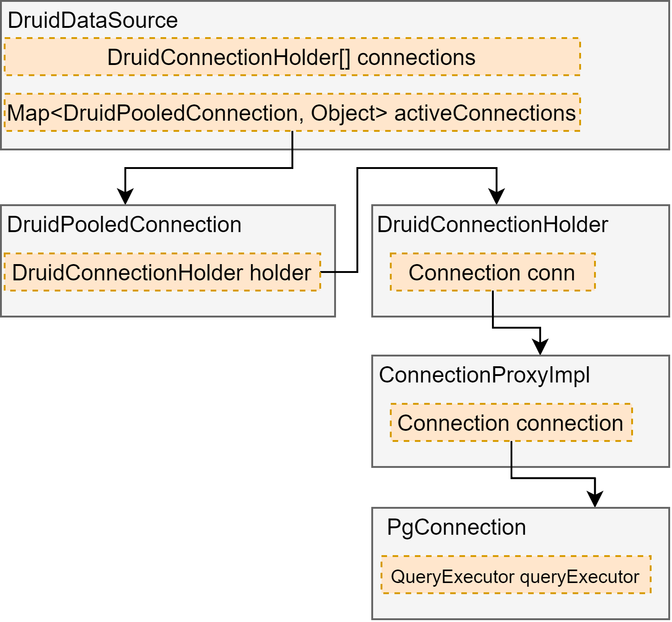The image size is (672, 622).
Task: Click the PgConnection class title
Action: 457,528
